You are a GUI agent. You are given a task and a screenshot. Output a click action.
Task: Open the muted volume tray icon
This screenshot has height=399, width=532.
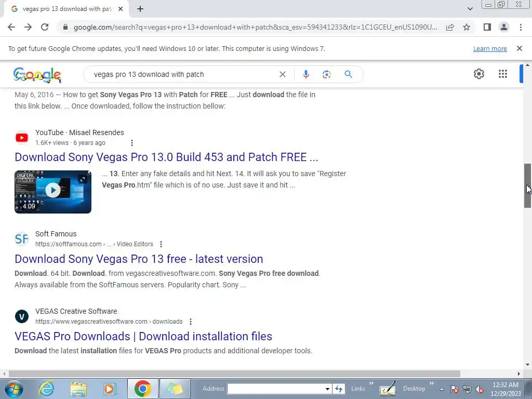480,390
